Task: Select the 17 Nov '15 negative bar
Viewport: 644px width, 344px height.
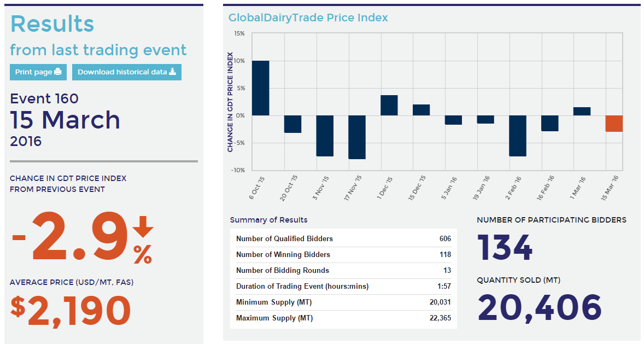Action: (x=357, y=137)
